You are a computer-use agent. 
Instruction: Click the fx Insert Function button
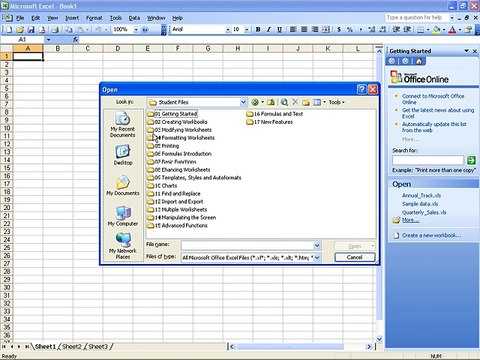[76, 40]
